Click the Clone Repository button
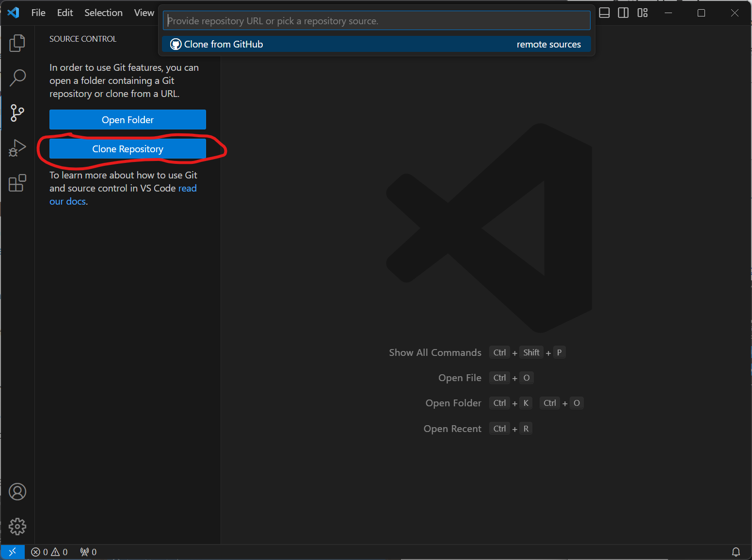Image resolution: width=752 pixels, height=560 pixels. pos(128,149)
